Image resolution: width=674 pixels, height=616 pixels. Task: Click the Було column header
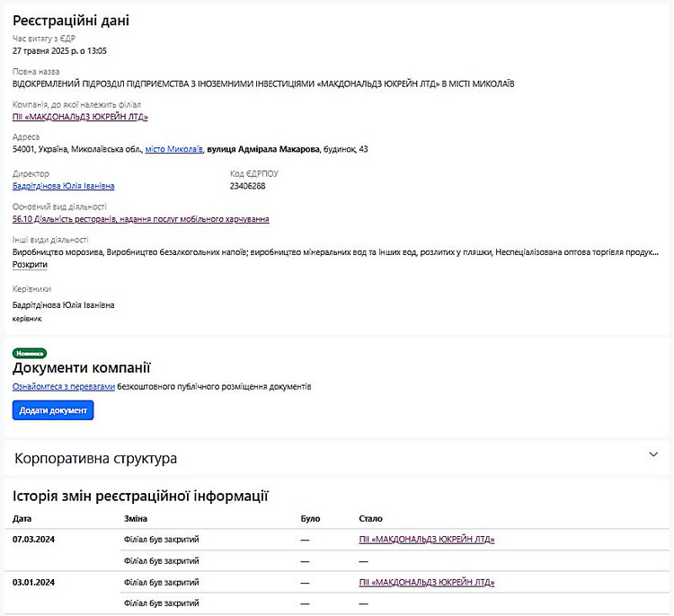point(310,519)
